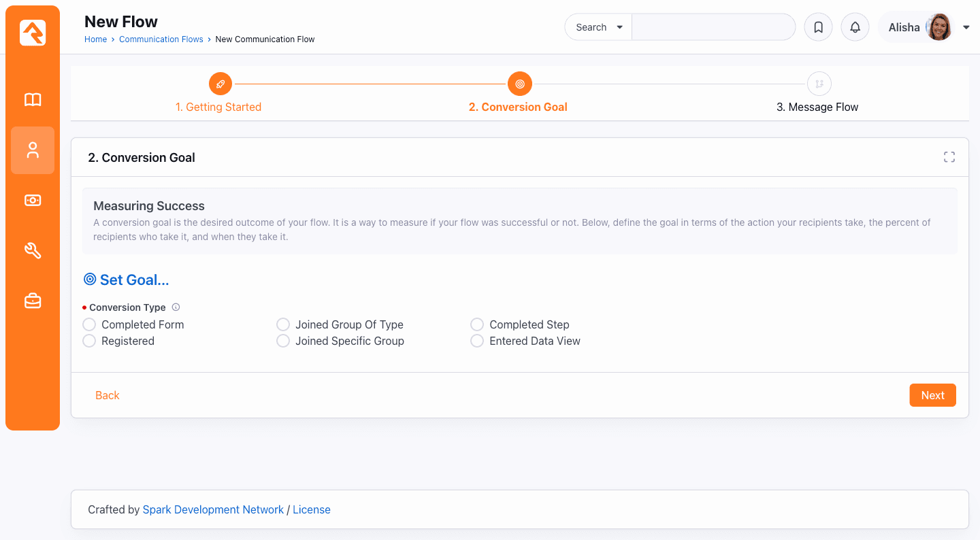Click the briefcase icon in the sidebar

(32, 301)
